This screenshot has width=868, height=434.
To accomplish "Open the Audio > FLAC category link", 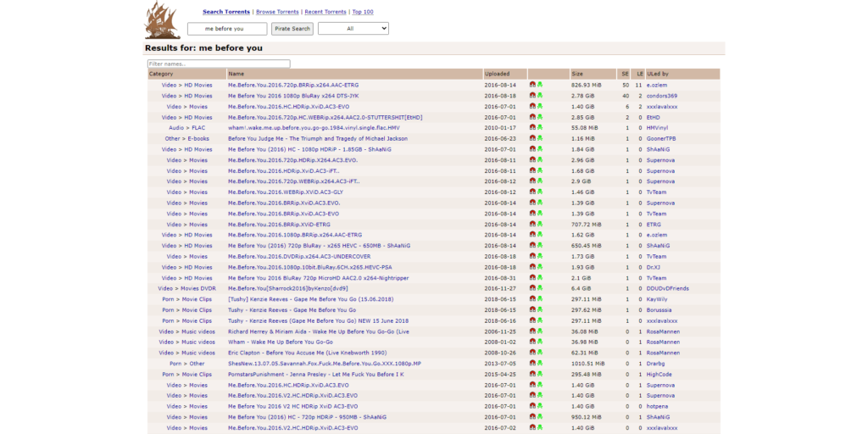I will click(x=187, y=128).
